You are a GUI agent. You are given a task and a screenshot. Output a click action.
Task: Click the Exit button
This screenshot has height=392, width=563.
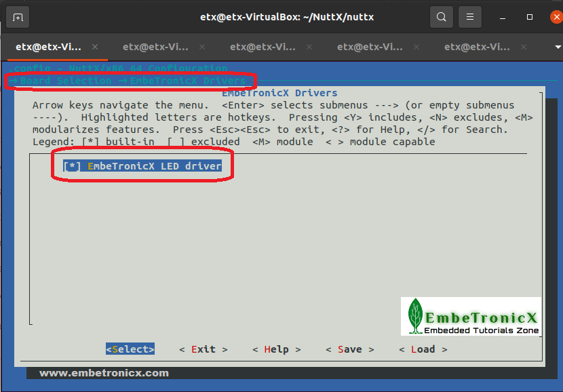[x=203, y=349]
